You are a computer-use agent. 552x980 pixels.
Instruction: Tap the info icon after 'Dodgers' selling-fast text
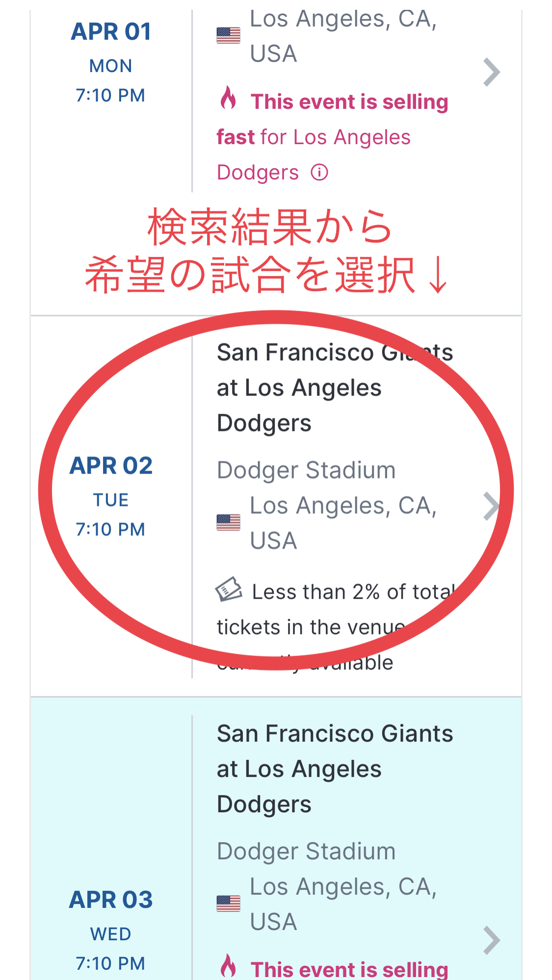(320, 172)
